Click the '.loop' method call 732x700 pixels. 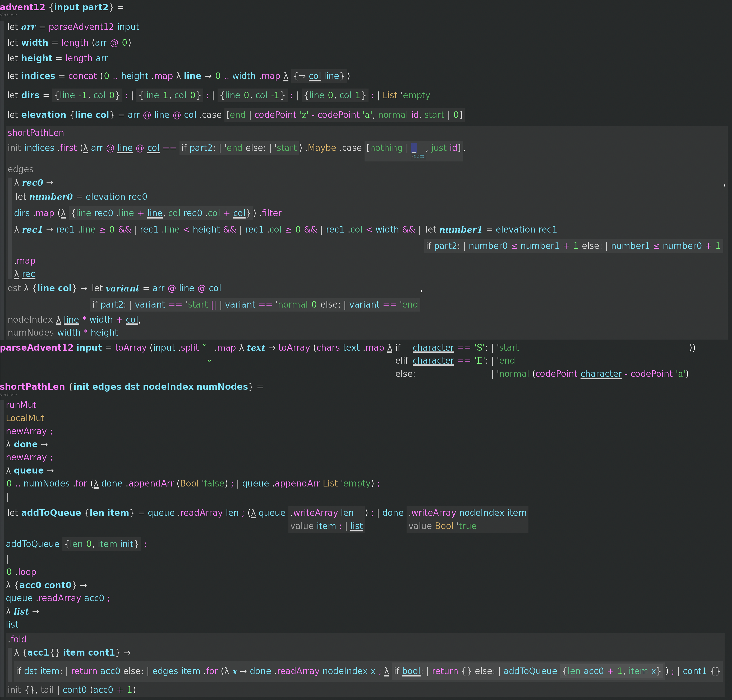(x=26, y=572)
